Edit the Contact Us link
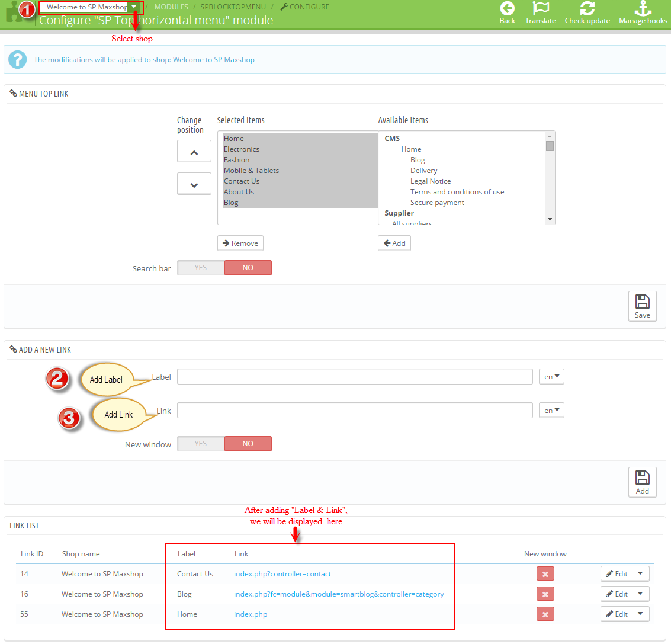Image resolution: width=671 pixels, height=644 pixels. [x=617, y=573]
